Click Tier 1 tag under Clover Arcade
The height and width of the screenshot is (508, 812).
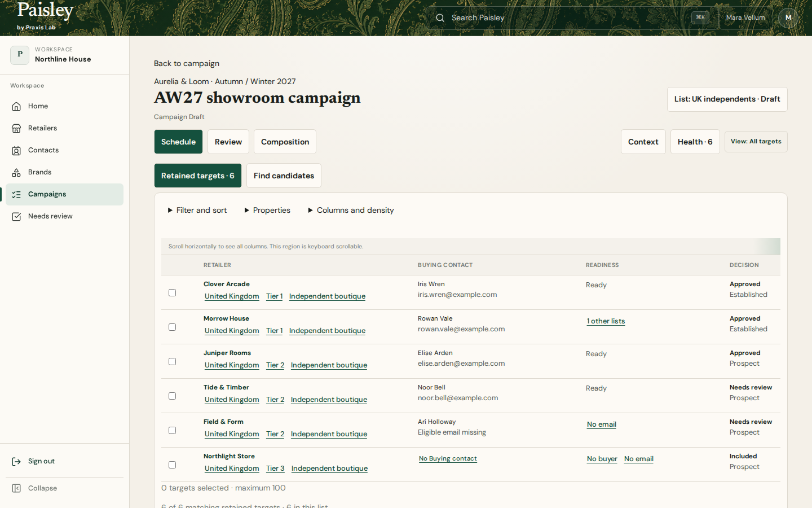pyautogui.click(x=274, y=296)
